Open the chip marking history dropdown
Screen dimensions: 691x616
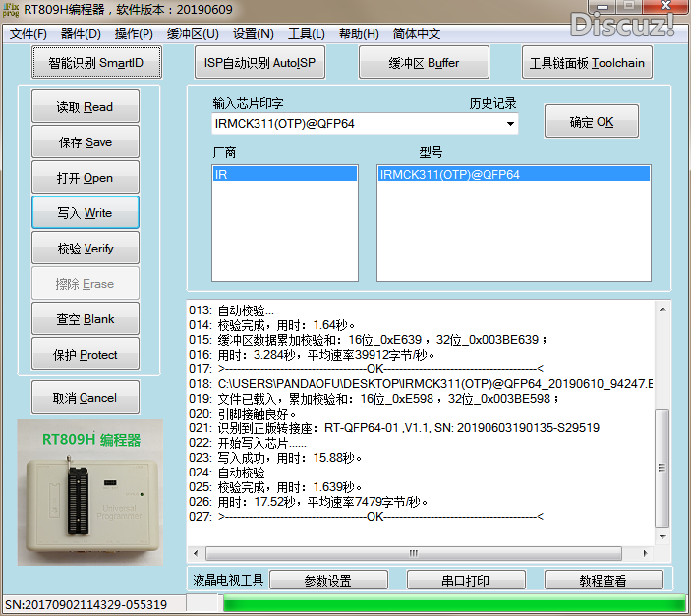(510, 124)
